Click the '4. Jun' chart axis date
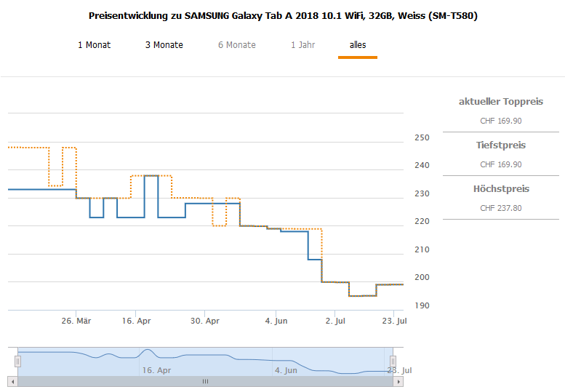This screenshot has width=565, height=392. 277,321
